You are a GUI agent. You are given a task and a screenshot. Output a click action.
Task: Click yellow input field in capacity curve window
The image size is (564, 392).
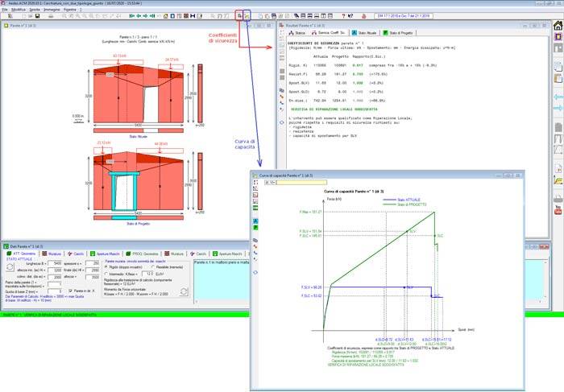(x=301, y=183)
